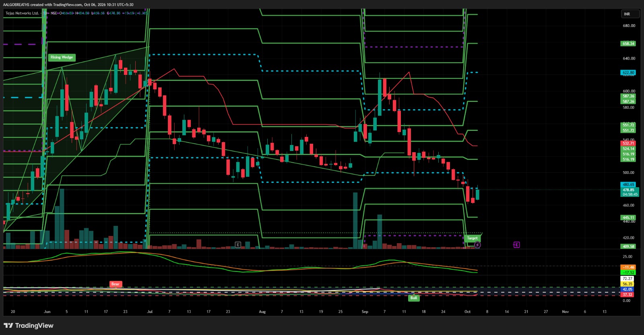
Task: Click the 445.11 green price label
Action: pyautogui.click(x=628, y=217)
